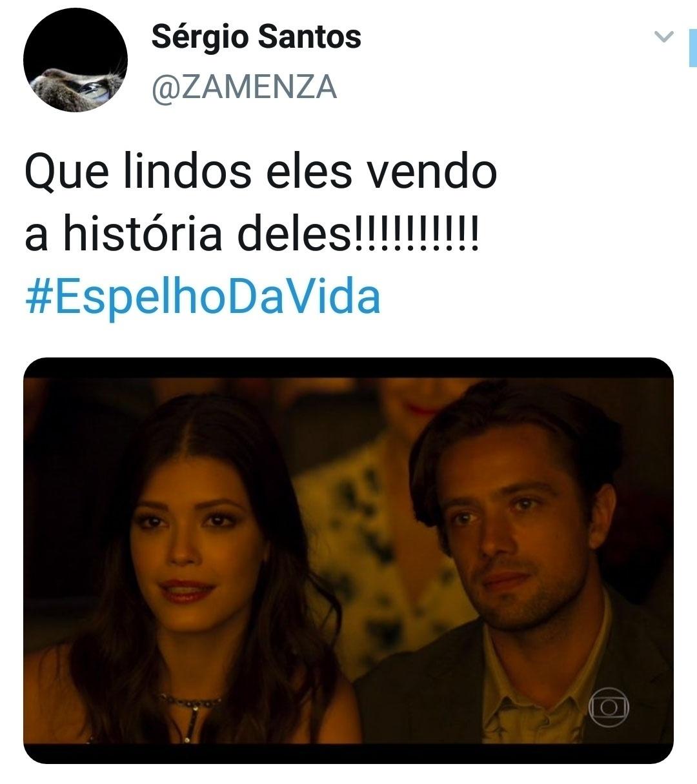The width and height of the screenshot is (697, 784).
Task: Open the @ZAMENZA handle
Action: click(x=244, y=86)
